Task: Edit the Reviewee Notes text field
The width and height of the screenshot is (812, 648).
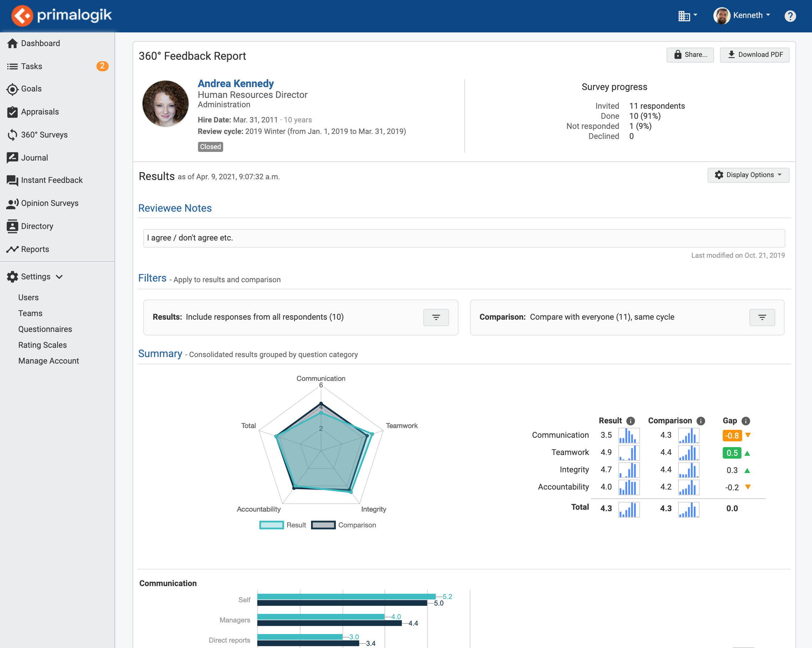Action: (464, 238)
